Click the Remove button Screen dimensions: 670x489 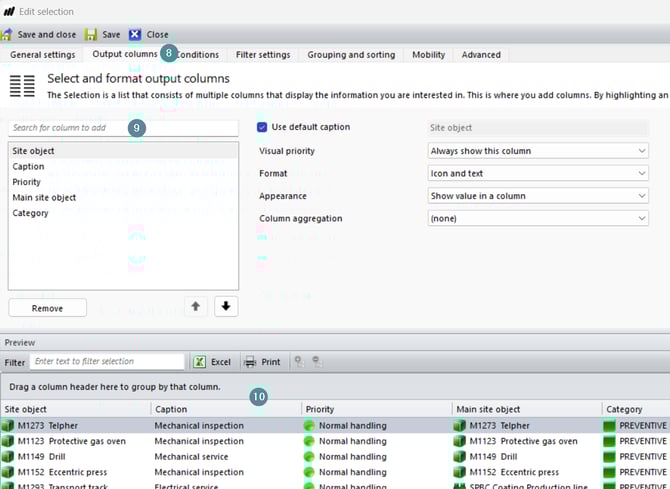pos(47,308)
